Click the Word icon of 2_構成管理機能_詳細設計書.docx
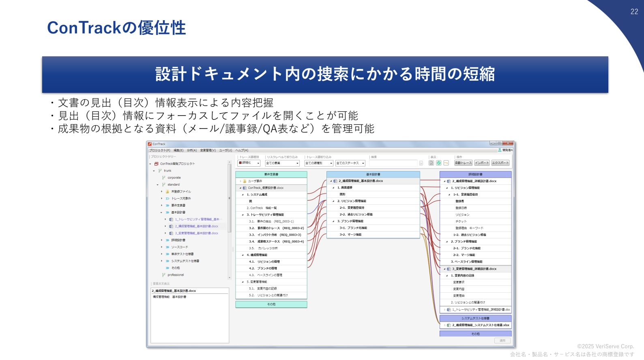 (x=449, y=181)
